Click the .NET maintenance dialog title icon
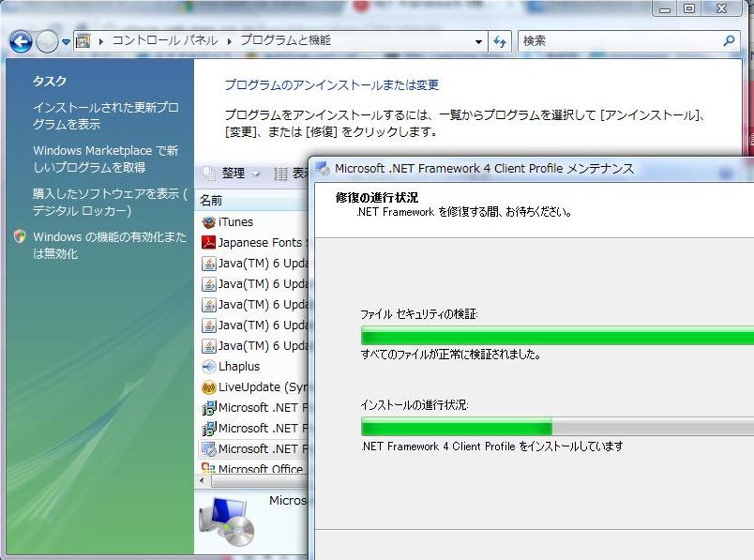The height and width of the screenshot is (560, 754). click(x=323, y=168)
